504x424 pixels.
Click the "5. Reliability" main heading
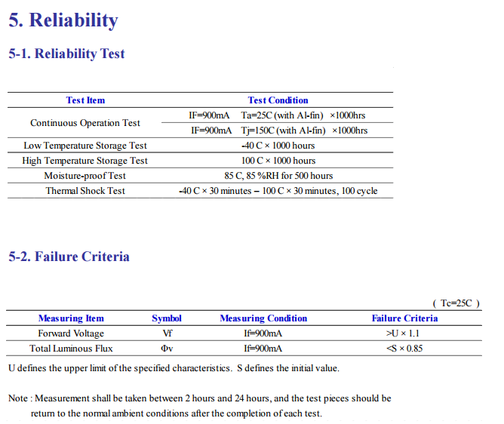tap(63, 20)
